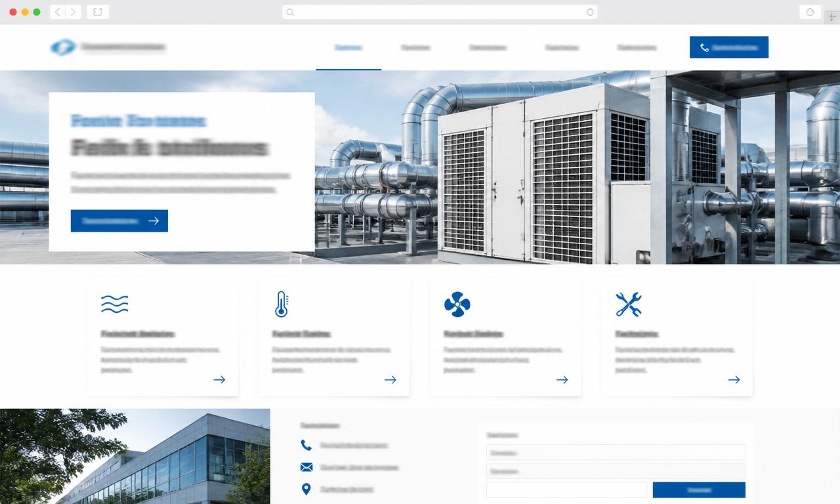
Task: Open a new tab with the plus button
Action: click(x=832, y=17)
